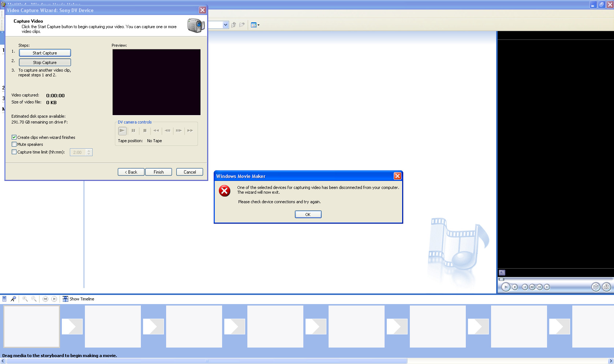Screen dimensions: 614x364
Task: Click the New Collection Folder icon
Action: click(242, 25)
